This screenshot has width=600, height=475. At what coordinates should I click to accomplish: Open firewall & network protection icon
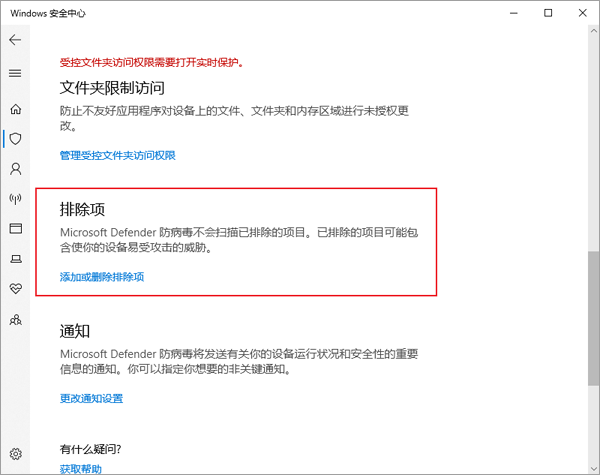point(15,198)
